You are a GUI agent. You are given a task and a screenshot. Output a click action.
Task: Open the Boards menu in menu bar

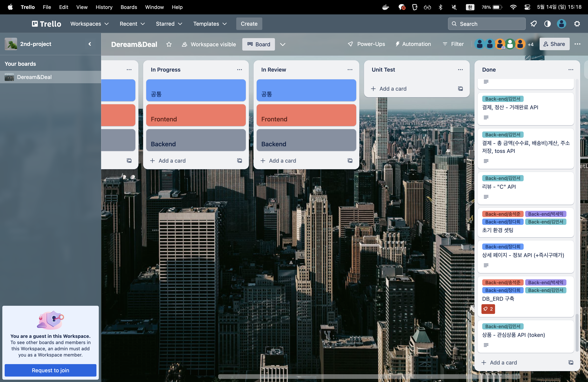[x=129, y=7]
